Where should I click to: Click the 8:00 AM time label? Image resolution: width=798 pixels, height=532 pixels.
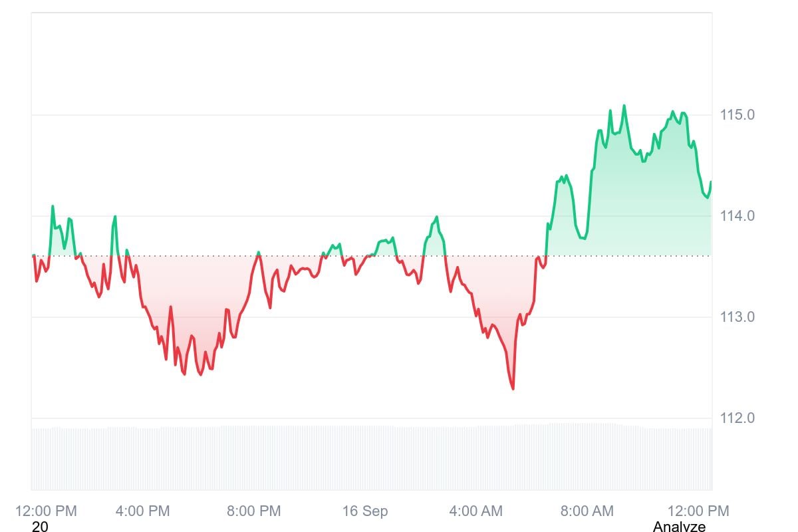point(587,511)
